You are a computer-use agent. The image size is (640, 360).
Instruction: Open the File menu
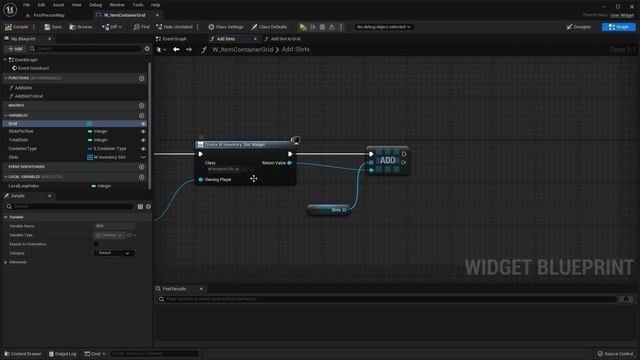pos(27,5)
